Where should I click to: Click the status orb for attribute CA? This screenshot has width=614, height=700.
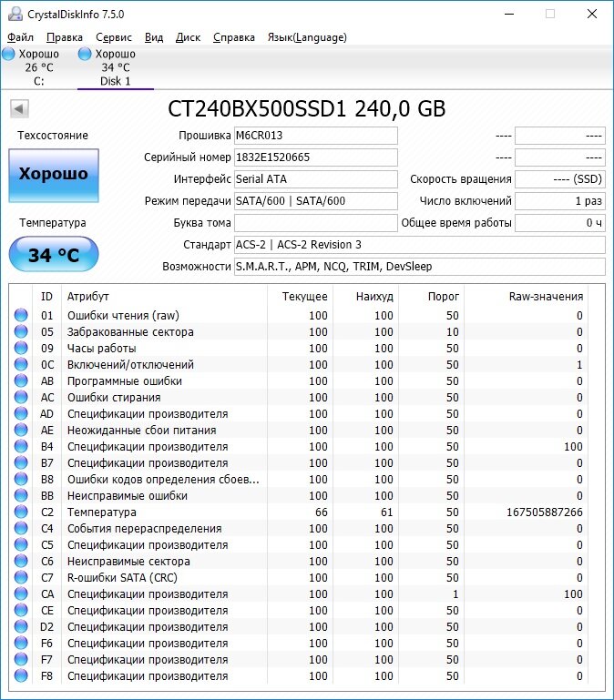(21, 593)
